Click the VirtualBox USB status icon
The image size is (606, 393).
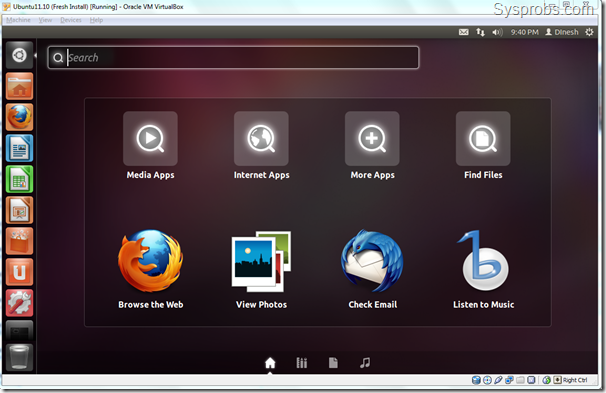click(498, 380)
